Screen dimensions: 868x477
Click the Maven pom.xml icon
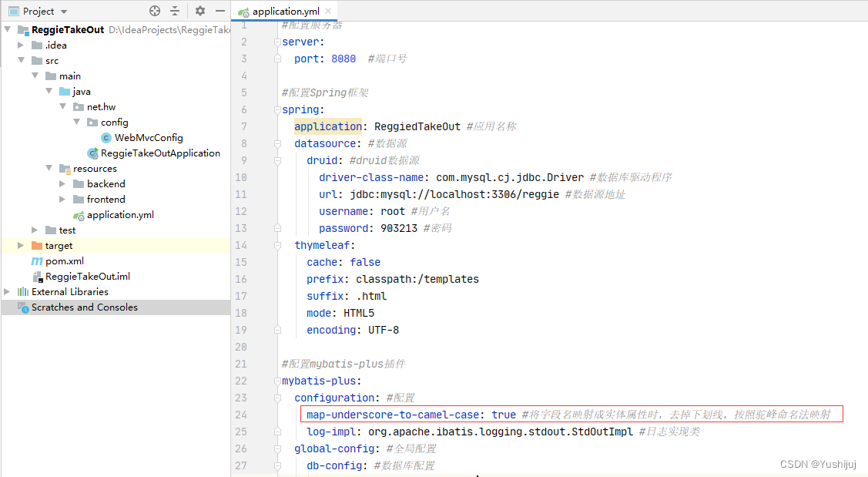click(x=36, y=261)
